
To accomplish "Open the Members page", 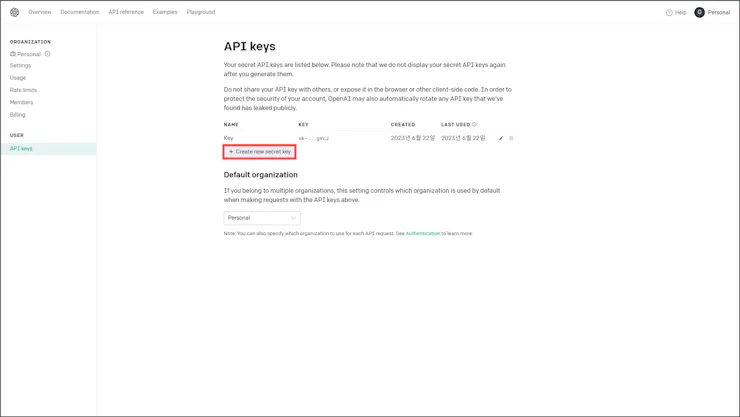I will click(x=21, y=102).
